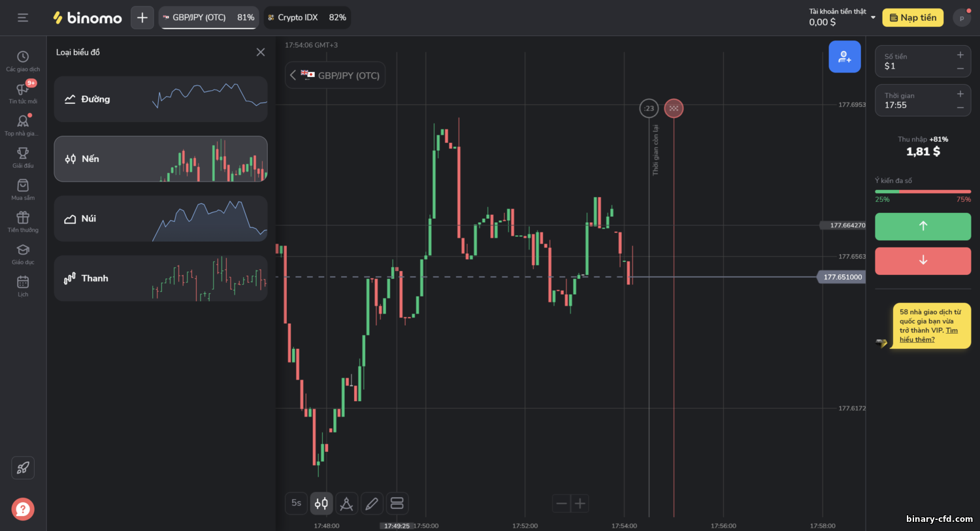The image size is (980, 531).
Task: Open the indicators compass tool
Action: pos(346,504)
